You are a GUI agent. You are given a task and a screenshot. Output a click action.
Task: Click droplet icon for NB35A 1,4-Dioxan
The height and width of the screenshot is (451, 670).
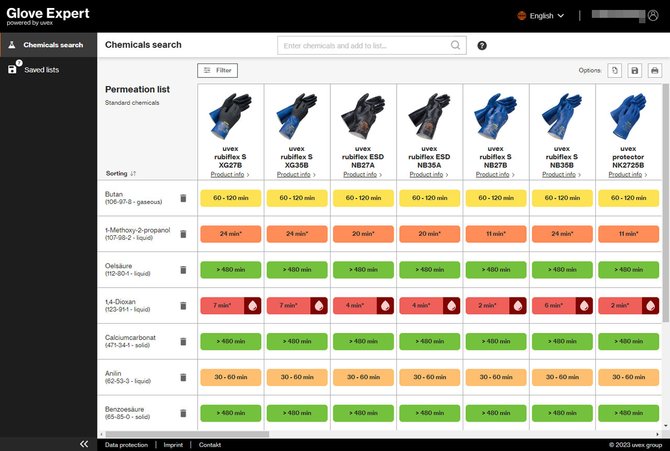(452, 306)
